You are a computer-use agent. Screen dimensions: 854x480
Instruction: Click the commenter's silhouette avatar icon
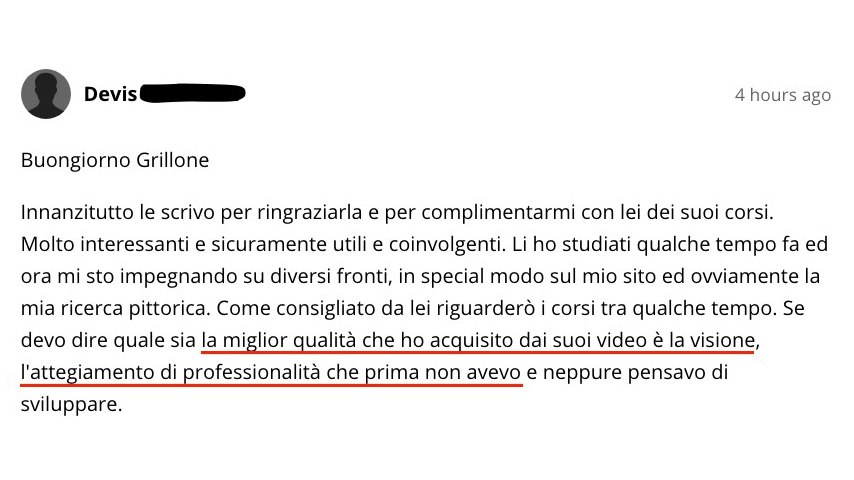[x=46, y=94]
